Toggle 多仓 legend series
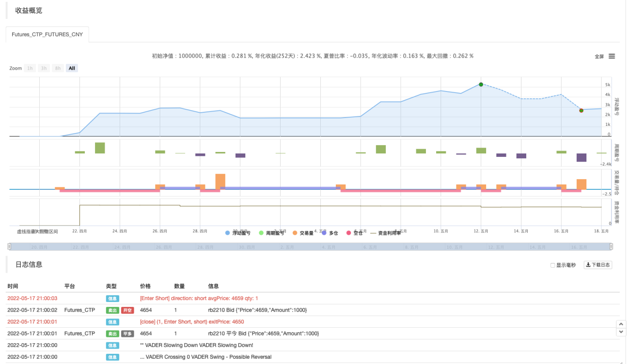Viewport: 630px width, 364px height. [330, 233]
